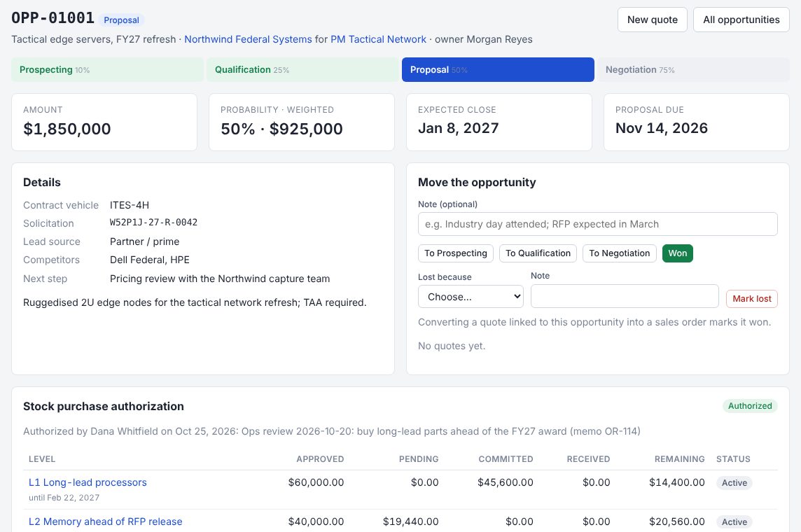This screenshot has width=801, height=532.
Task: Open the Lost because dropdown
Action: [471, 297]
